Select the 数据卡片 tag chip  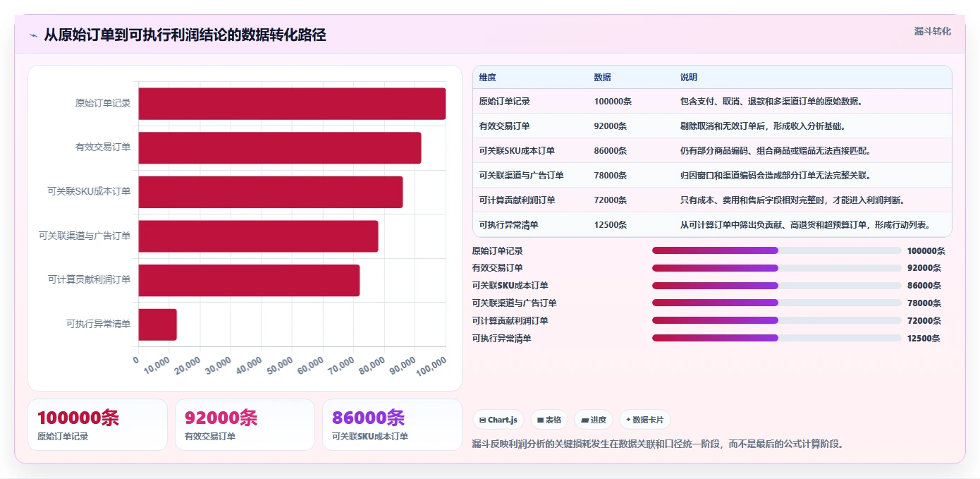[x=645, y=420]
